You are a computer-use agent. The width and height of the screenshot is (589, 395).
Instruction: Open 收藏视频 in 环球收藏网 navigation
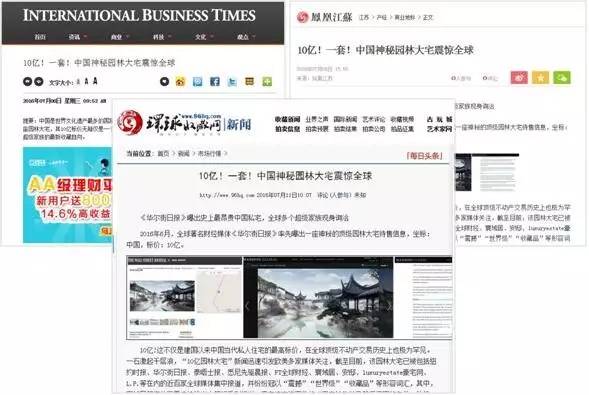pos(402,119)
